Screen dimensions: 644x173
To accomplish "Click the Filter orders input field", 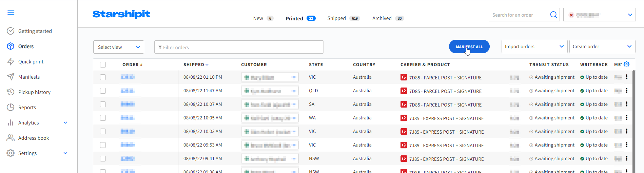I will 239,47.
